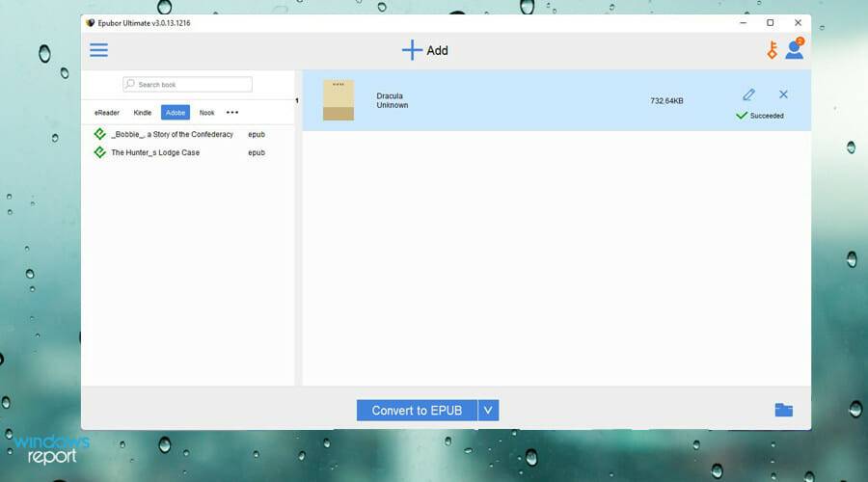Switch to the eReader tab
The width and height of the screenshot is (868, 482).
pos(107,113)
